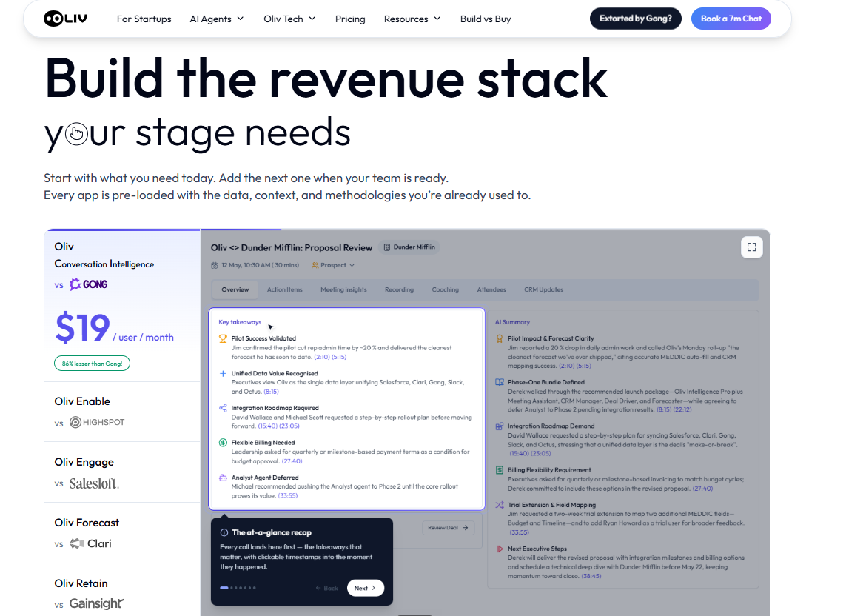The width and height of the screenshot is (846, 616).
Task: Click the tour step progress dots
Action: pyautogui.click(x=238, y=588)
